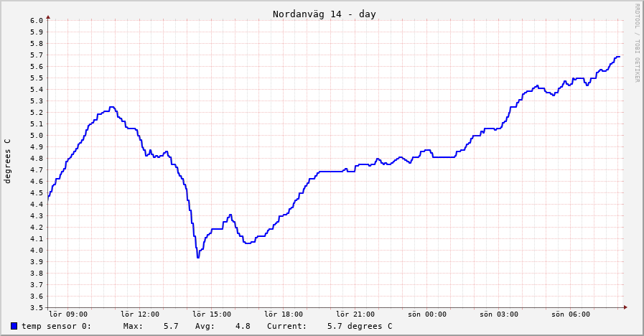Click the blue temp sensor legend swatch
The width and height of the screenshot is (644, 336).
[x=14, y=326]
